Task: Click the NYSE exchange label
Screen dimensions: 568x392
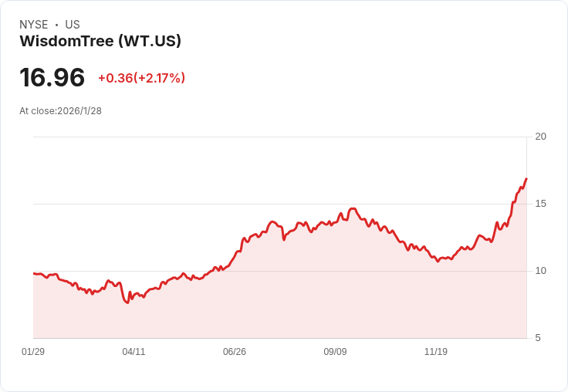Action: [x=34, y=25]
